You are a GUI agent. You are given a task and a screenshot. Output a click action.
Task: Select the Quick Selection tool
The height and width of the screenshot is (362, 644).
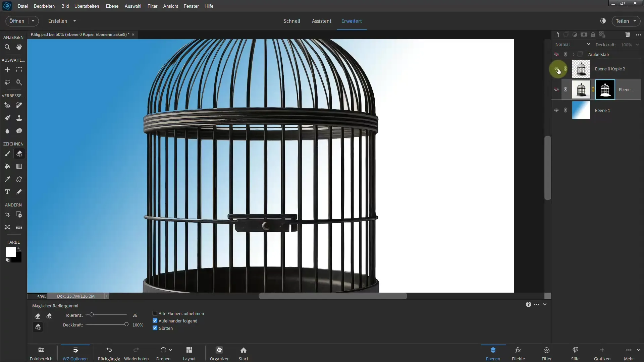[x=19, y=82]
